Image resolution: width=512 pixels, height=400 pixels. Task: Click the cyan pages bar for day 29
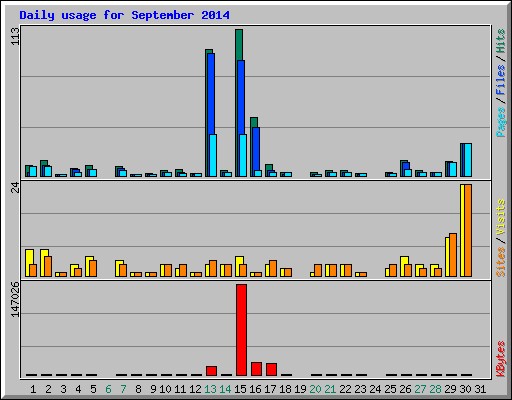tap(453, 169)
